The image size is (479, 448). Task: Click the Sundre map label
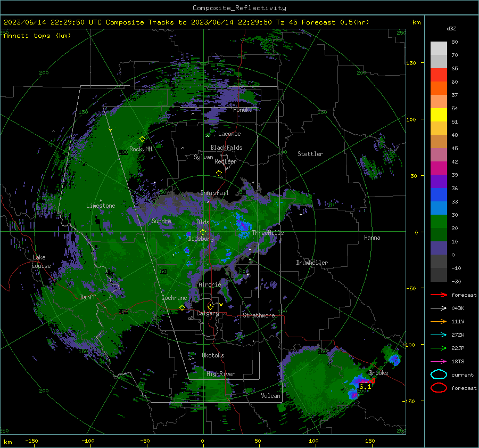click(x=161, y=221)
